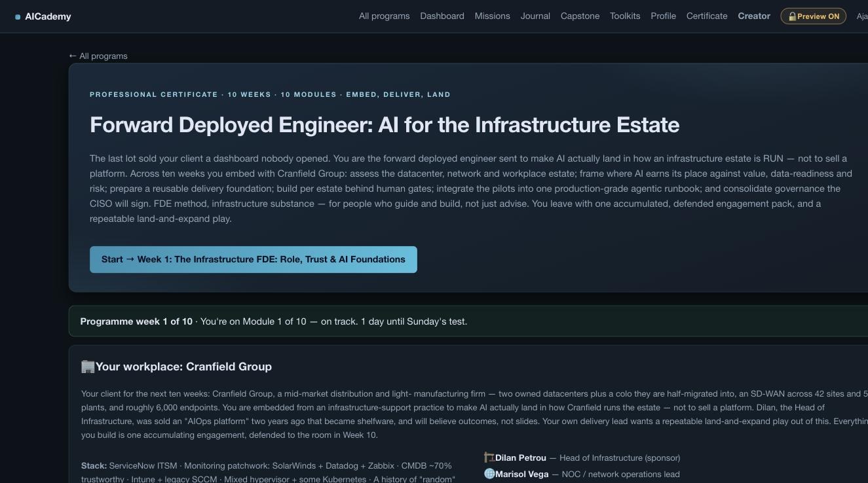868x483 pixels.
Task: Click 'Head of Infrastructure (sponsor)' role text
Action: pyautogui.click(x=620, y=457)
